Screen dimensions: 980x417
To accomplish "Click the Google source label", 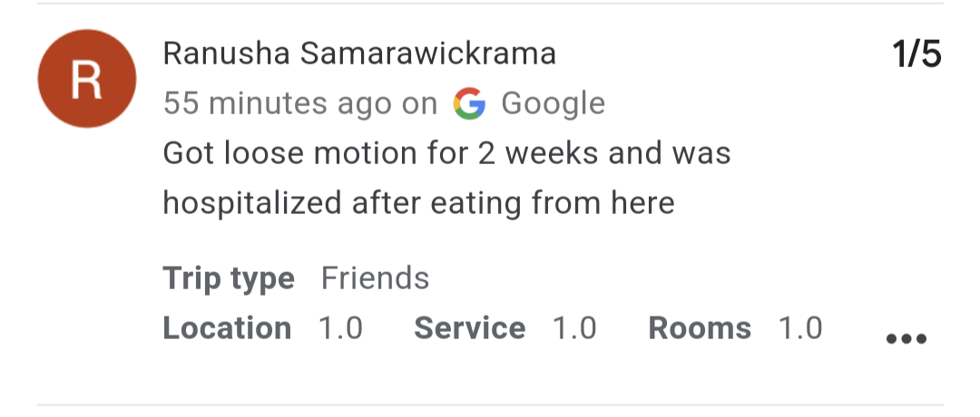I will pyautogui.click(x=554, y=103).
